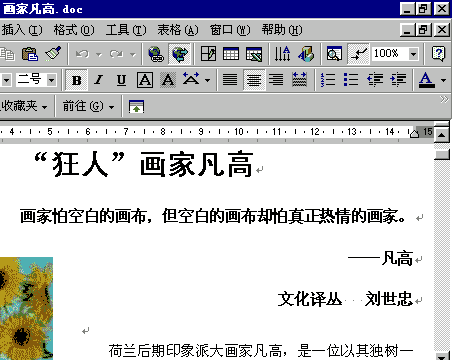The height and width of the screenshot is (360, 452).
Task: Open the Tables and Borders icon
Action: pos(208,54)
